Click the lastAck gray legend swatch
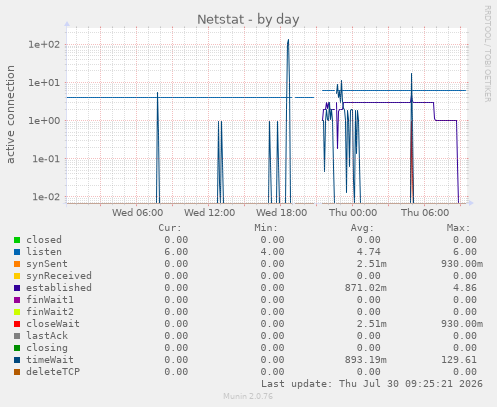Screen dimensions: 497x407 [17, 336]
